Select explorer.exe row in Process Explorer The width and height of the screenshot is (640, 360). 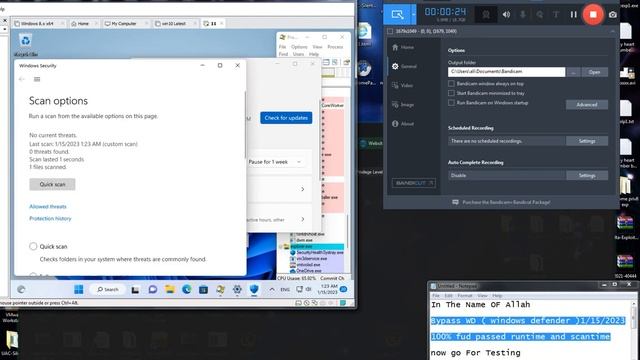pos(313,247)
